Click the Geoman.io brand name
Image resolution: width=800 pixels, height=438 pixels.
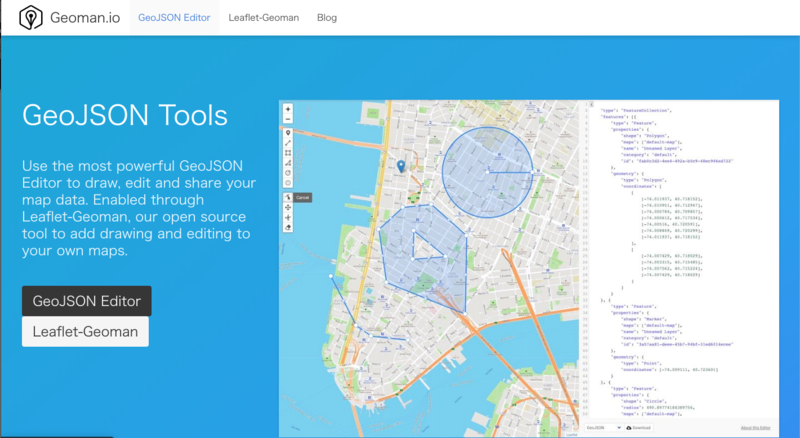pos(85,18)
